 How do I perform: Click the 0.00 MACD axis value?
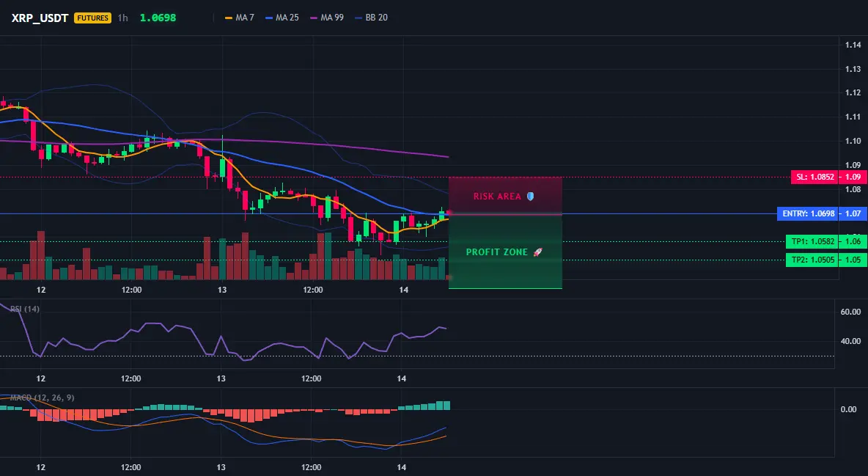pos(849,409)
